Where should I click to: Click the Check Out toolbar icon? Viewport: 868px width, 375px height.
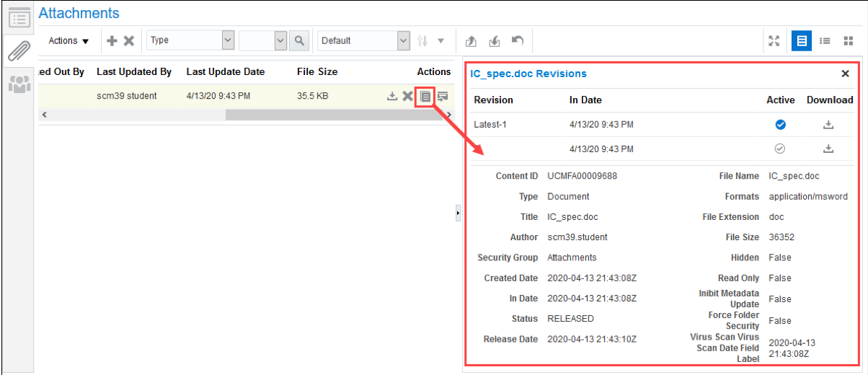click(x=471, y=41)
